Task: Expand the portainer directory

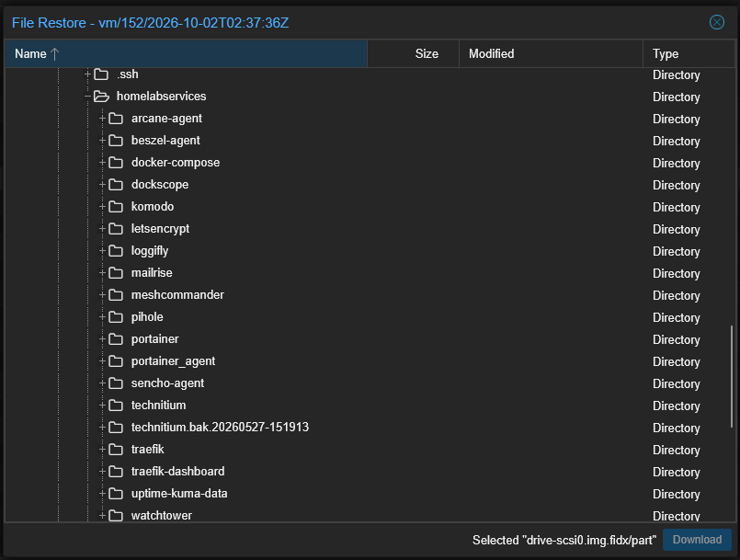Action: click(102, 338)
